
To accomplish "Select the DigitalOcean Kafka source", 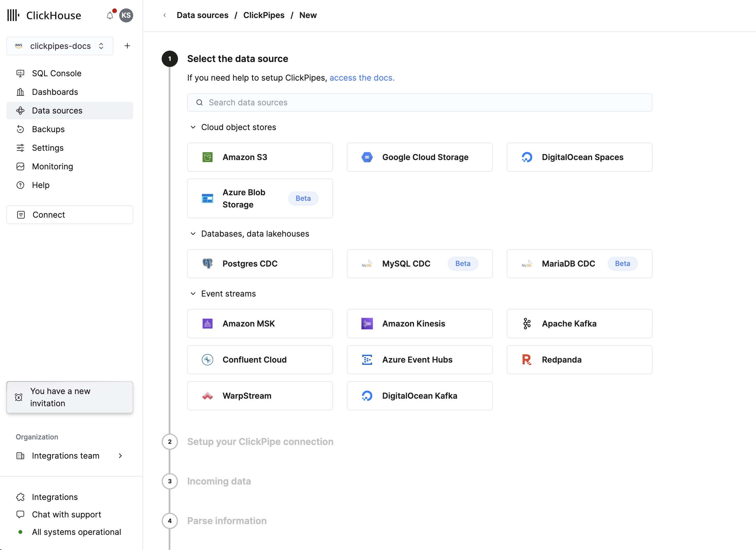I will coord(419,395).
